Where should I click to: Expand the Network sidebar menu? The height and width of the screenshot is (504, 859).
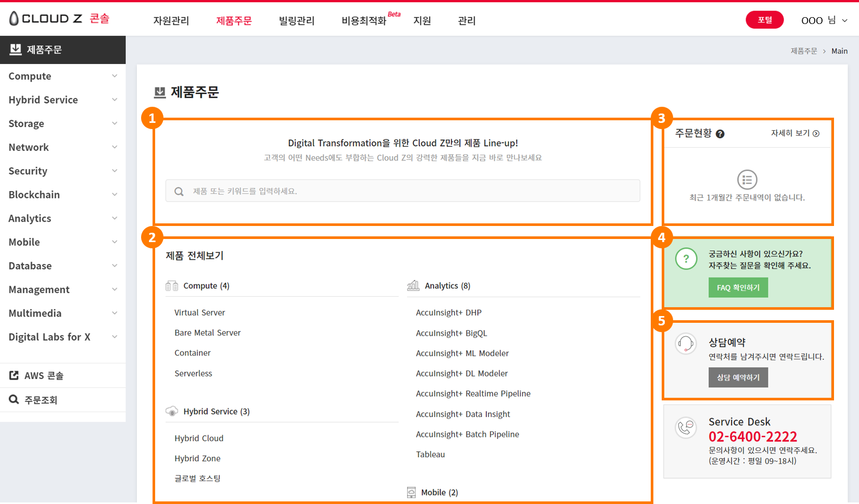(62, 147)
